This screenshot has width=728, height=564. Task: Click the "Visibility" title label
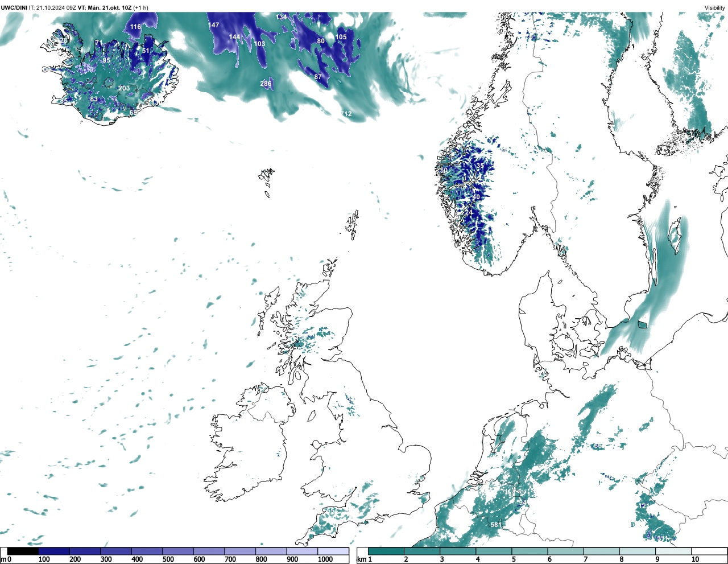tap(715, 7)
